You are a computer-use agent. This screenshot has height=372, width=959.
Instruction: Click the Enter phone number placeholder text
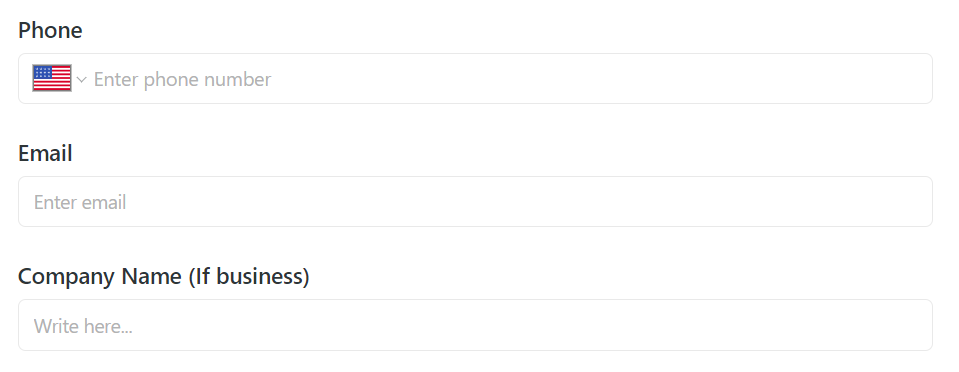coord(182,80)
